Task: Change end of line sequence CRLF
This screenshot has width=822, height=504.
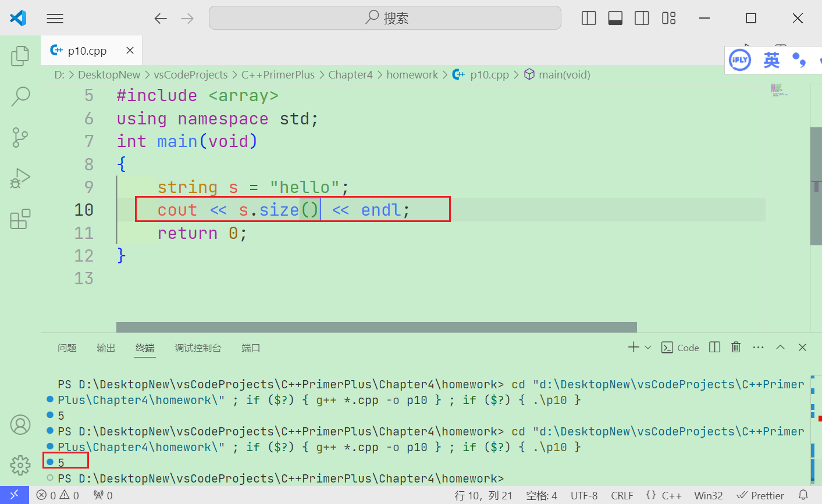Action: pos(622,496)
